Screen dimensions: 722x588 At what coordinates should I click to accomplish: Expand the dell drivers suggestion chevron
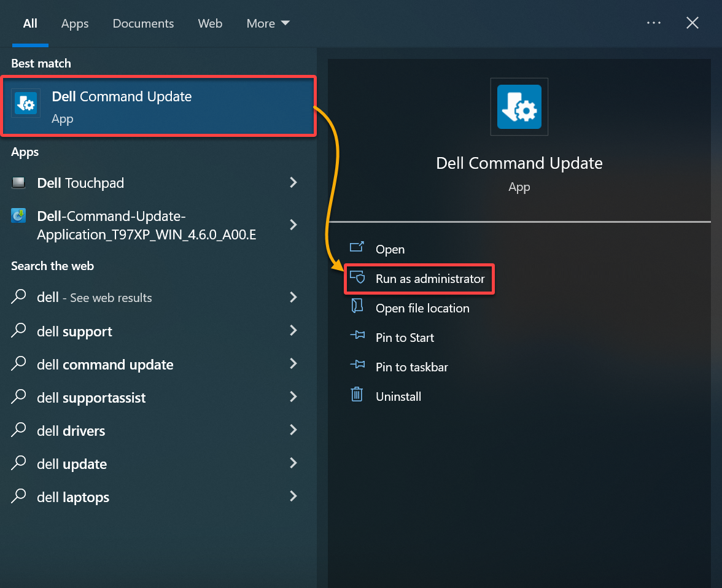[x=293, y=430]
